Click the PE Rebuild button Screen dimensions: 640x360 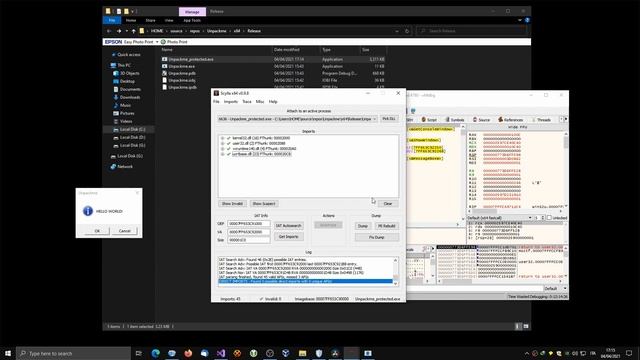pos(387,226)
